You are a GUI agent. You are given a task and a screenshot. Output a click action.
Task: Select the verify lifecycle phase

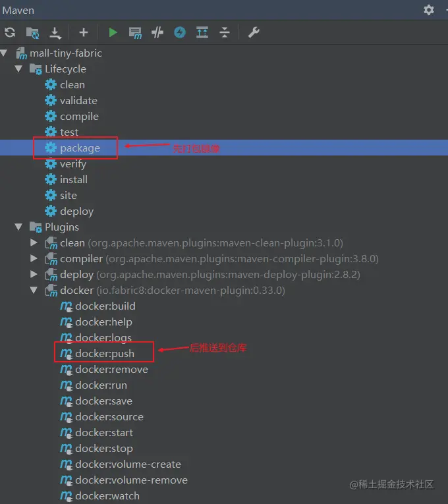(x=73, y=164)
